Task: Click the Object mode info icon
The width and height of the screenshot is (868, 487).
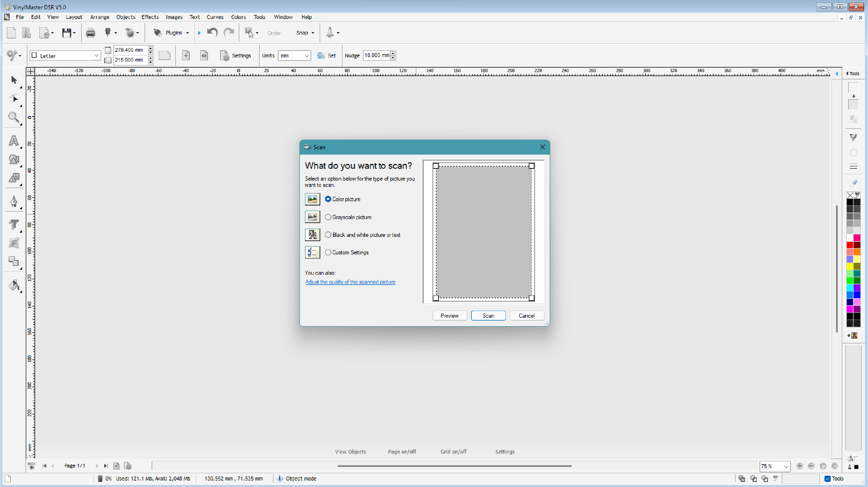Action: pos(280,478)
